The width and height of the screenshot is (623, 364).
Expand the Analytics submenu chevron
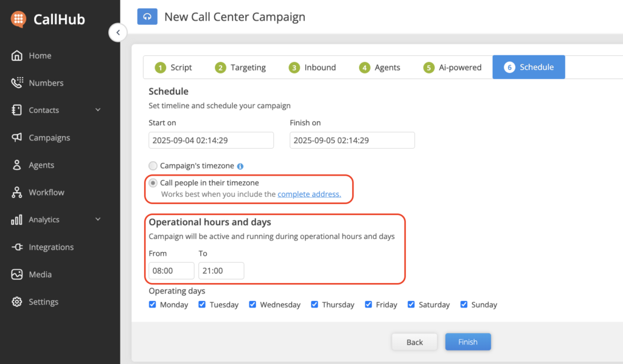98,219
